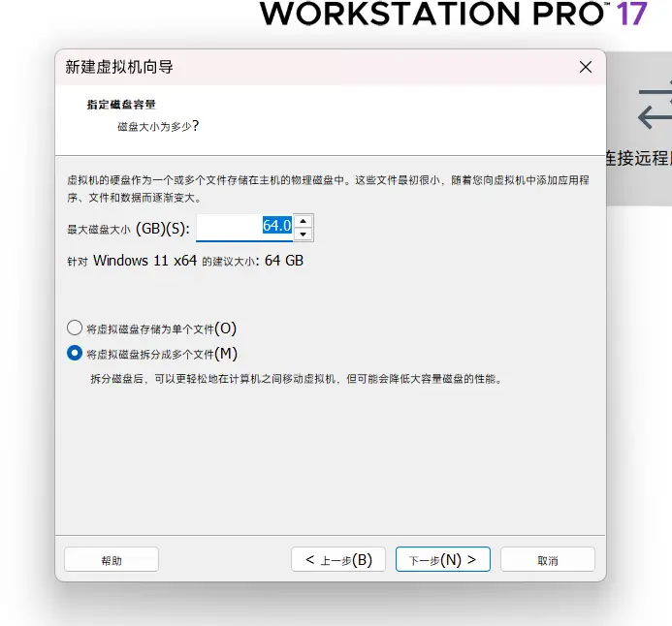Click the 拆分磁盘后 description text
This screenshot has width=672, height=626.
point(296,379)
